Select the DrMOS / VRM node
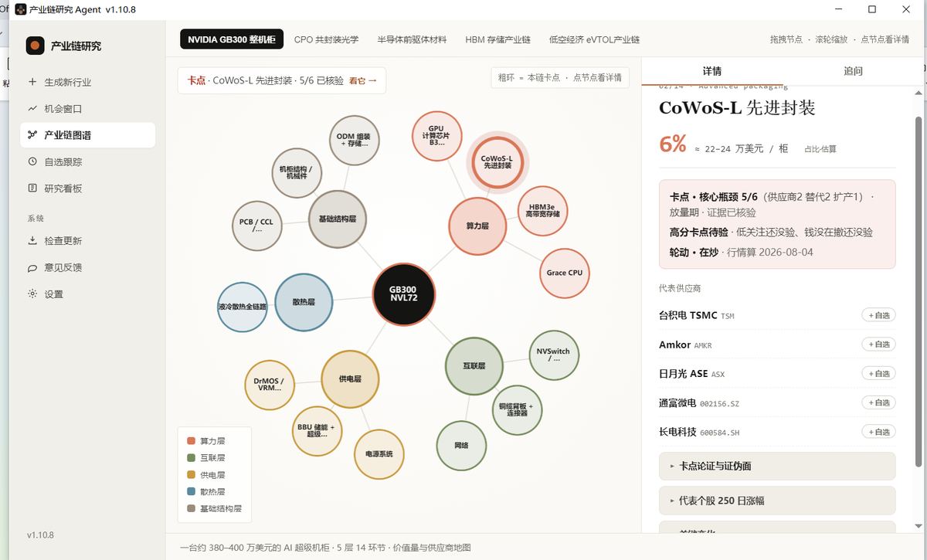The width and height of the screenshot is (927, 560). (270, 385)
